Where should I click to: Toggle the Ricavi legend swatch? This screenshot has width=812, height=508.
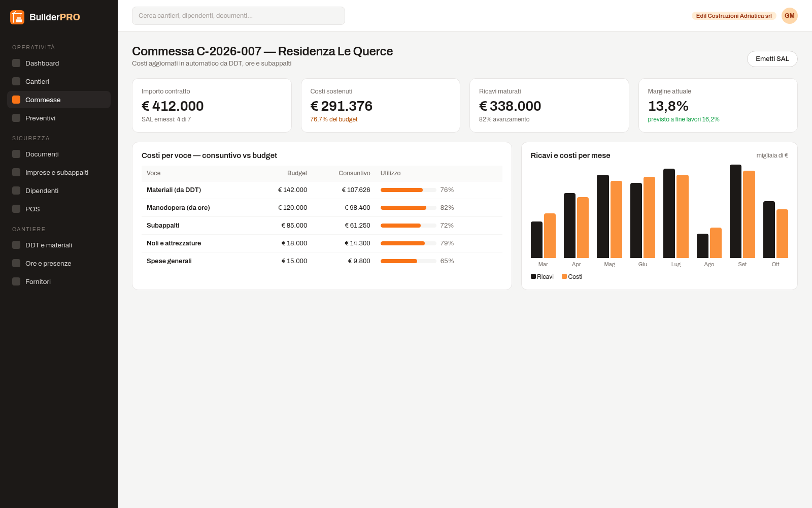(x=533, y=276)
